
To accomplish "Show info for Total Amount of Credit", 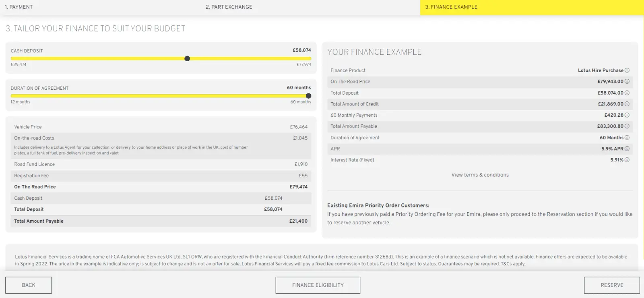I will [627, 104].
